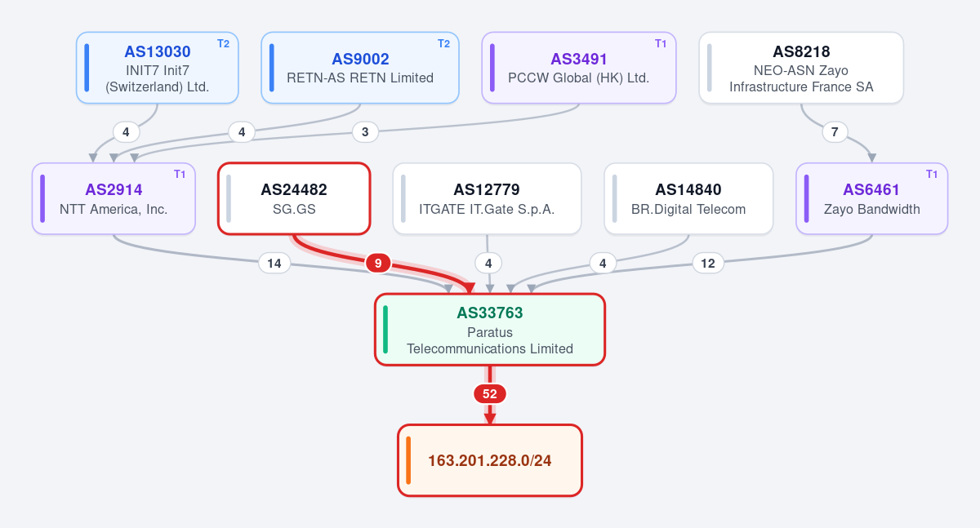
Task: Click the edge count badge 3
Action: (x=365, y=131)
